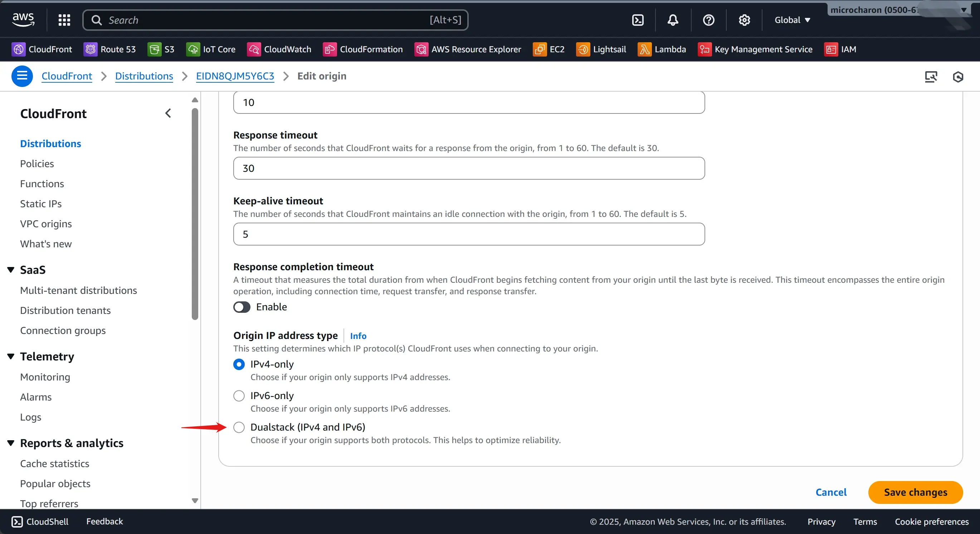Open S3 favorites shortcut

tap(161, 49)
